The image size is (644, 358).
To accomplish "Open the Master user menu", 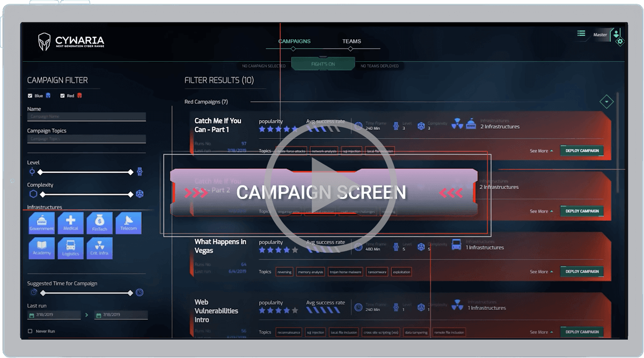I will (x=600, y=35).
